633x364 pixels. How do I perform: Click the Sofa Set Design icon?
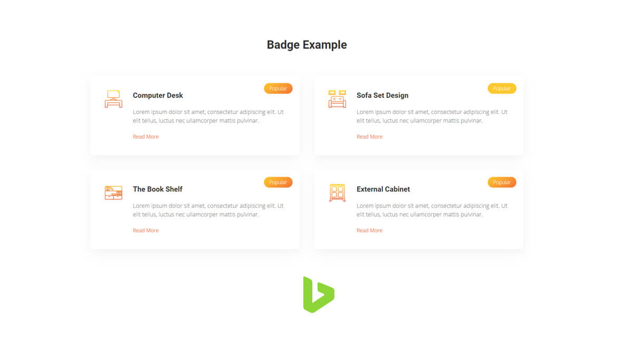pyautogui.click(x=337, y=99)
